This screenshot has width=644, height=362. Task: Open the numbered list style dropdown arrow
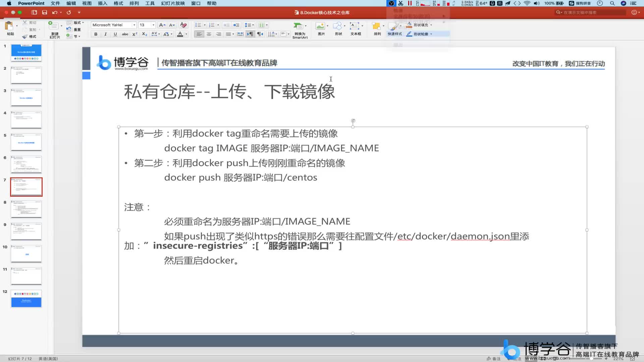click(218, 25)
